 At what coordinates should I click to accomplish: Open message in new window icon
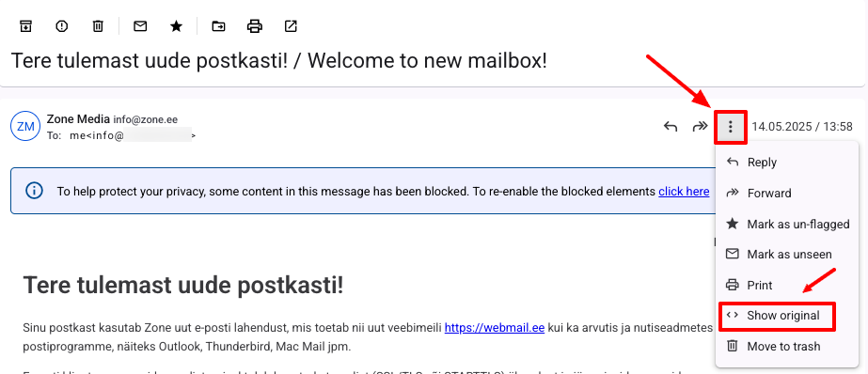pyautogui.click(x=291, y=26)
